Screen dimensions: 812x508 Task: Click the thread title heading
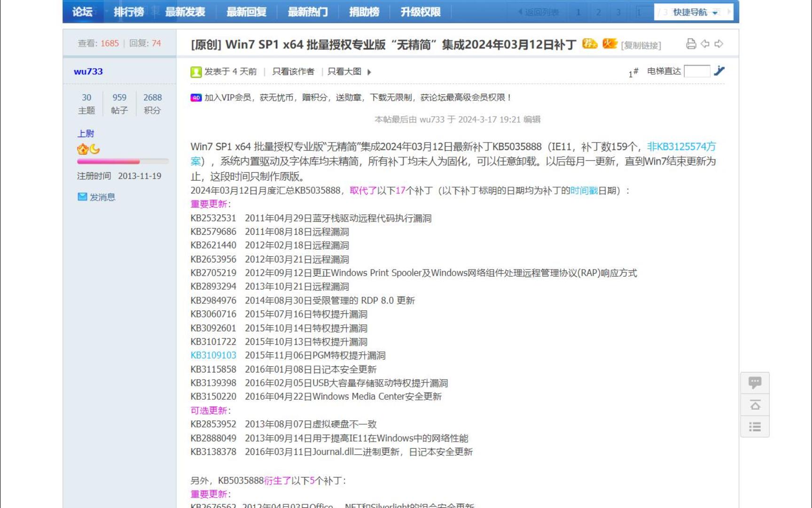[x=383, y=44]
